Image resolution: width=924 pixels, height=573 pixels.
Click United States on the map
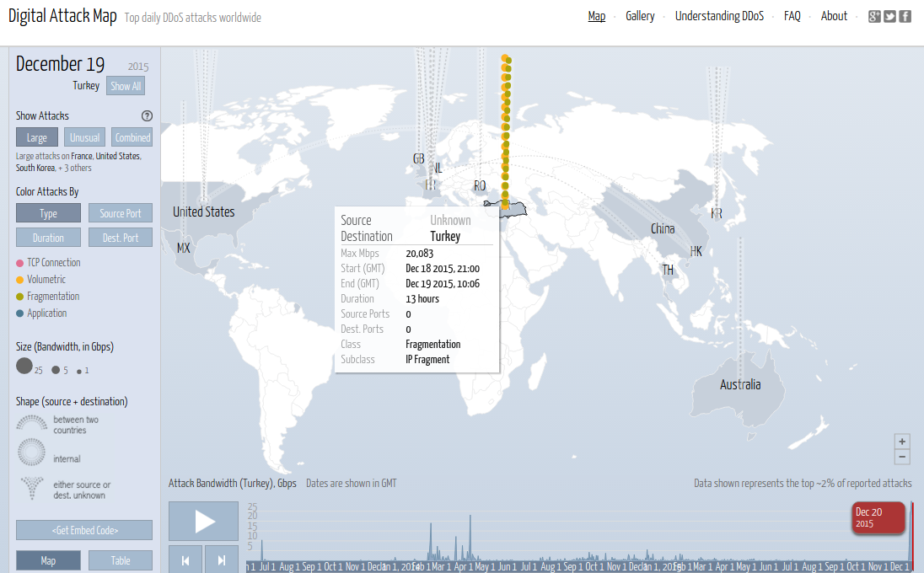click(203, 212)
